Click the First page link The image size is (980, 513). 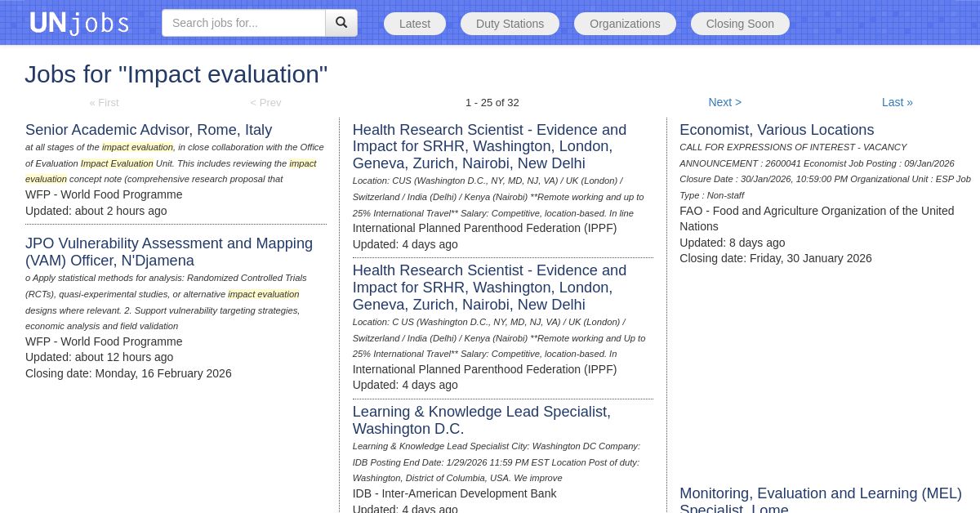click(104, 102)
